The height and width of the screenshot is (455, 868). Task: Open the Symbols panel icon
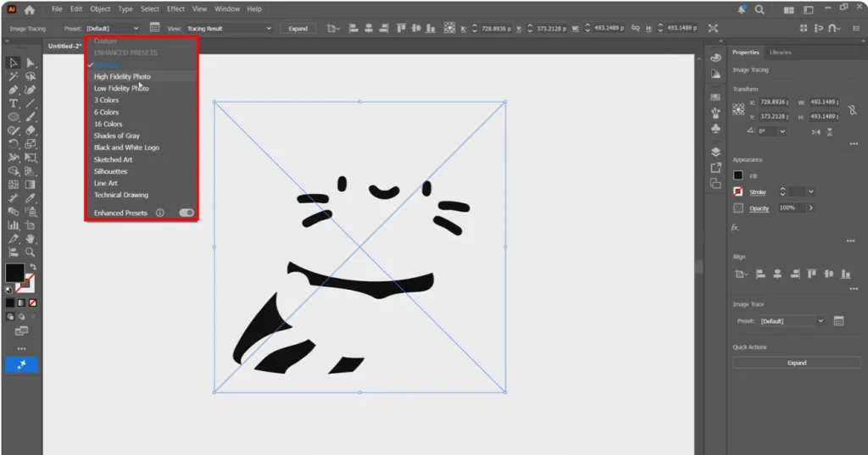(715, 129)
